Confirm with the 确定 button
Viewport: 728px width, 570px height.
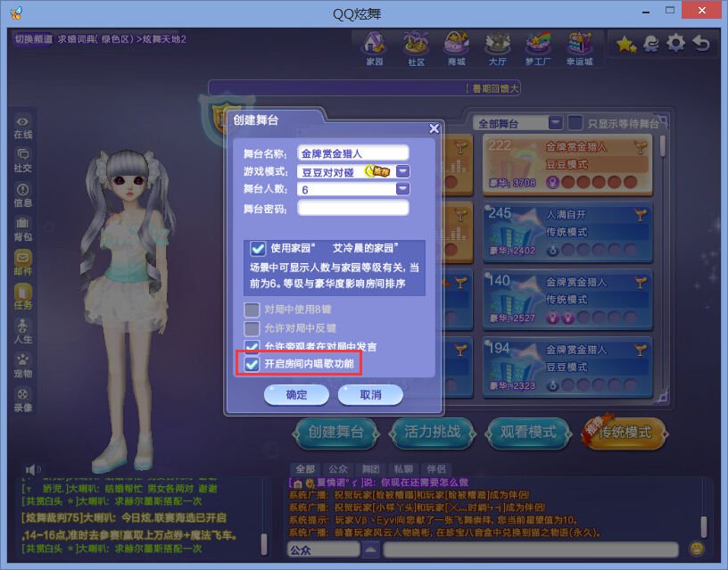296,395
